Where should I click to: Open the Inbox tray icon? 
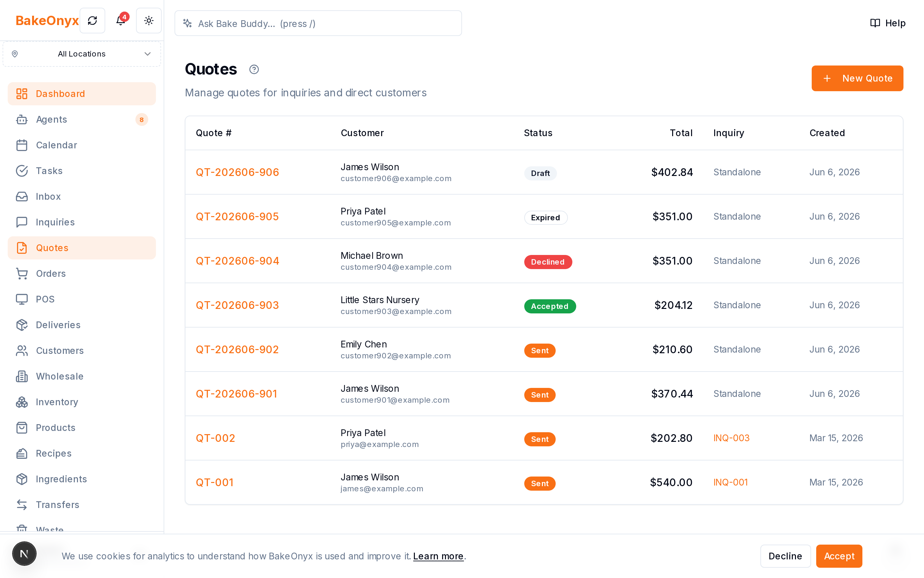pyautogui.click(x=22, y=197)
